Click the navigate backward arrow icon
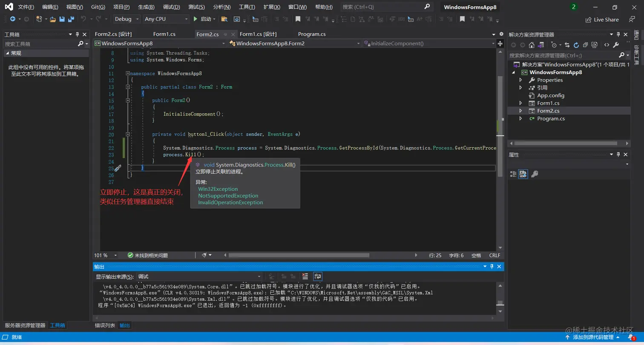The height and width of the screenshot is (345, 644). pyautogui.click(x=13, y=19)
